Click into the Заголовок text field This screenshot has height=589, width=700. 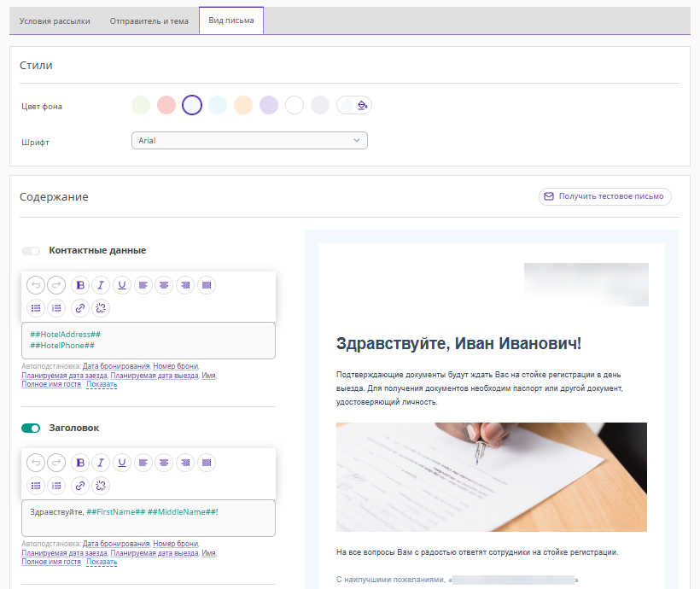[149, 518]
